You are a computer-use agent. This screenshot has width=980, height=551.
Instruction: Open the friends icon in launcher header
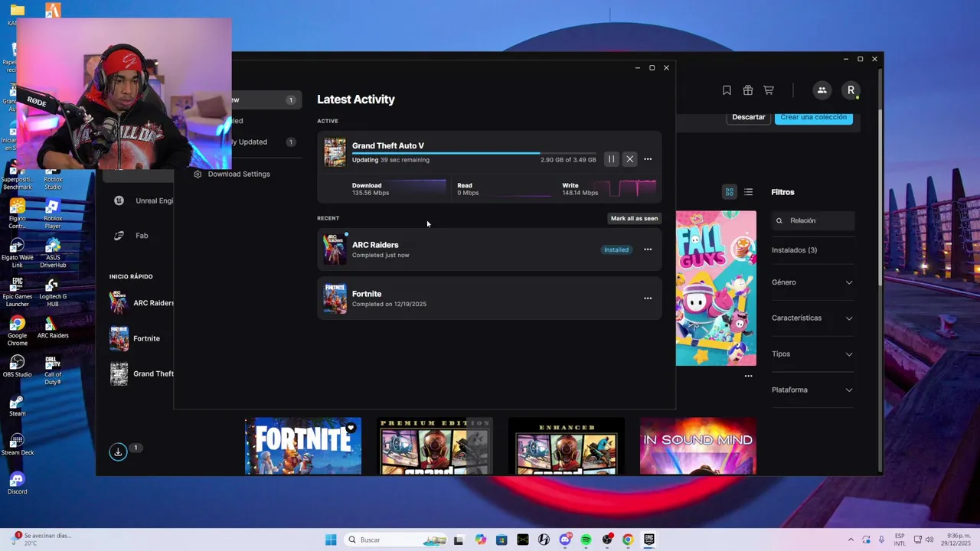[822, 90]
